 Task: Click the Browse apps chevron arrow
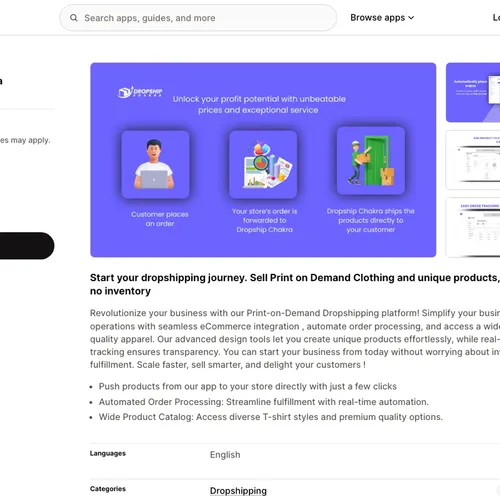coord(411,18)
